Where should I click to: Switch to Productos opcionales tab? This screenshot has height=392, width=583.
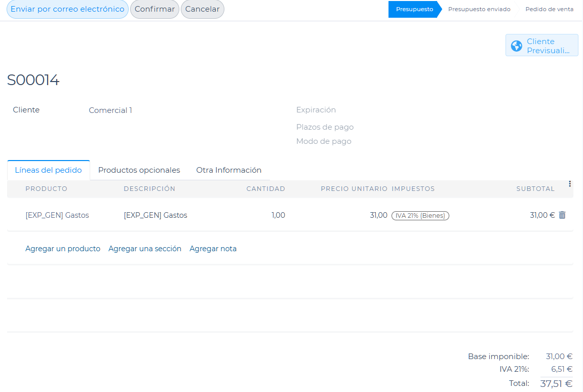139,170
